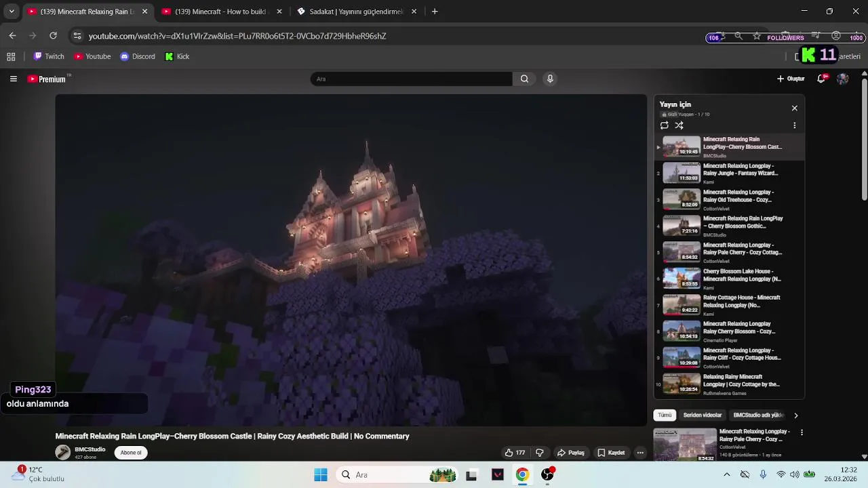Open BMCStudio channel avatar
Screen dimensions: 868x488
(x=62, y=452)
